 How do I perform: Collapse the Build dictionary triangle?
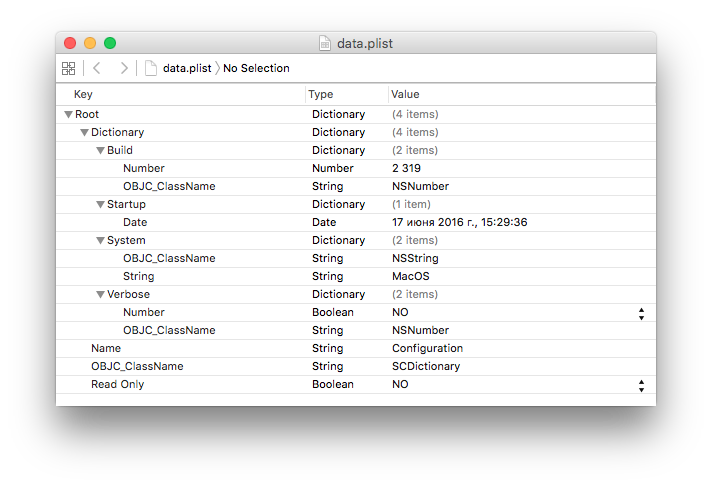click(100, 150)
